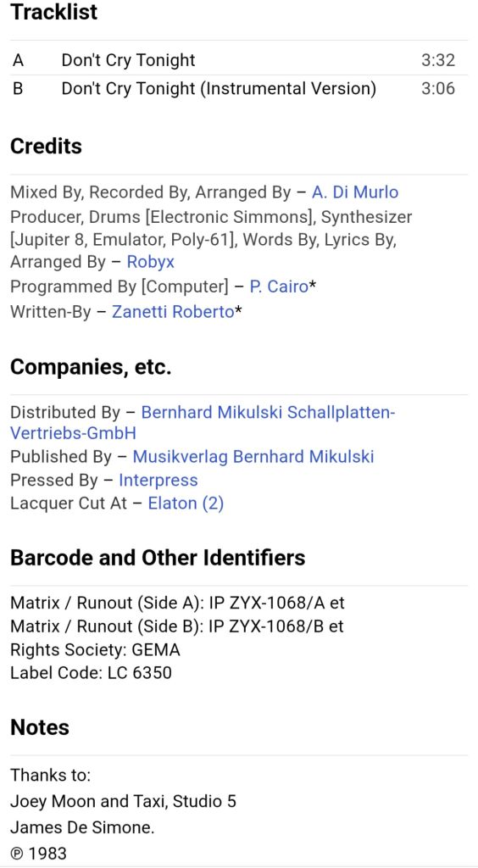Image resolution: width=478 pixels, height=868 pixels.
Task: Click the 3:32 track duration
Action: [438, 60]
